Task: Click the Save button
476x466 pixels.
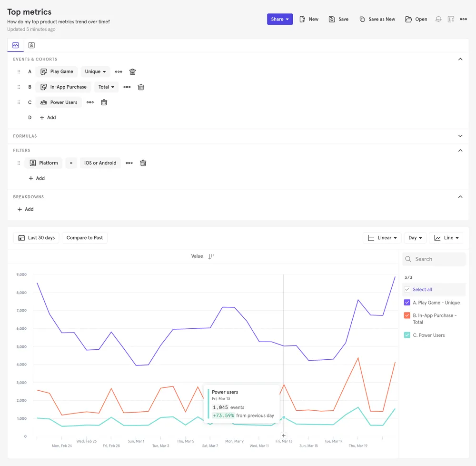Action: tap(338, 19)
